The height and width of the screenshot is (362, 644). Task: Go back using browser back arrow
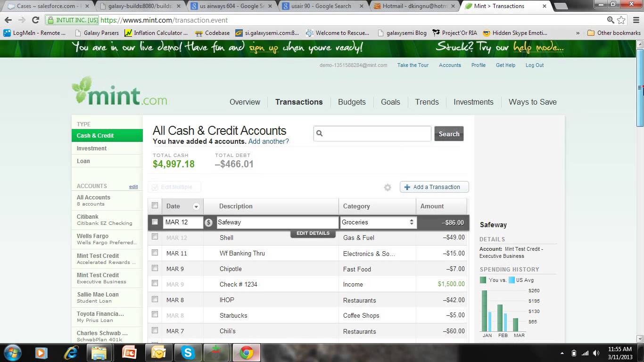pyautogui.click(x=8, y=20)
